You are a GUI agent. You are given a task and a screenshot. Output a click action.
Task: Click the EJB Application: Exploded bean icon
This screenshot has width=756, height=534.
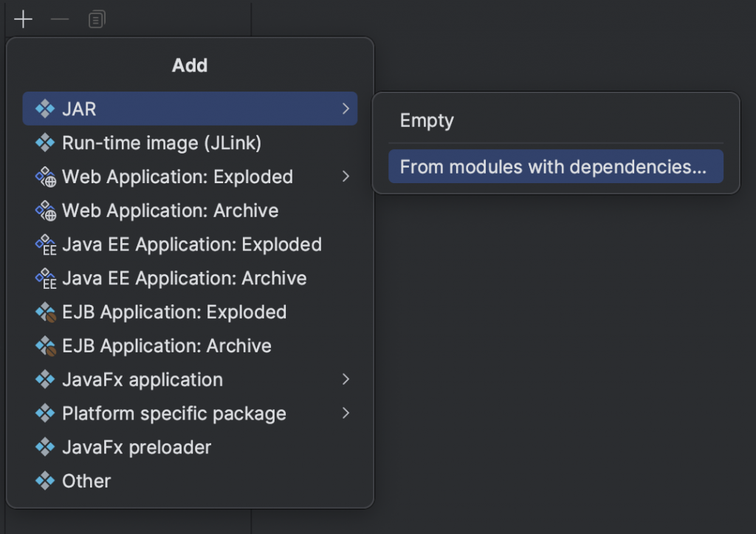pos(45,312)
